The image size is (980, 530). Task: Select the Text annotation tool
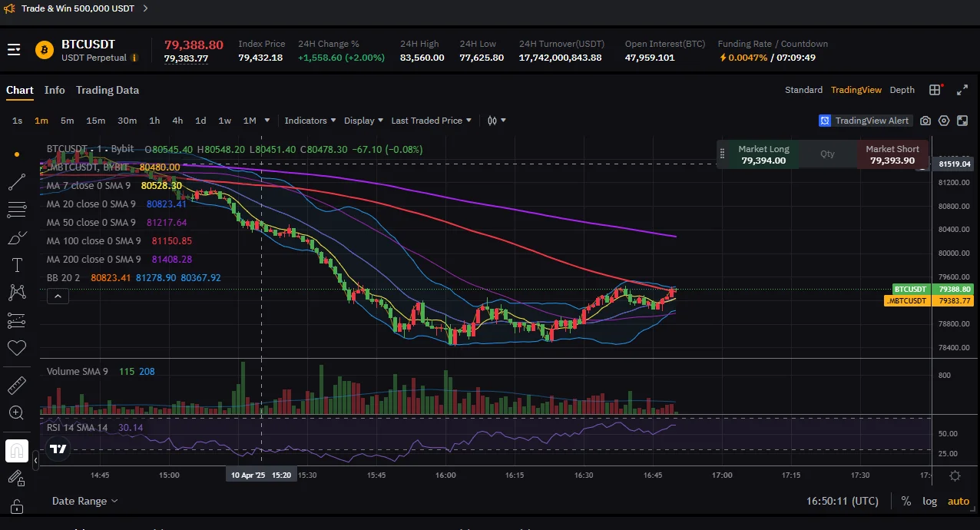[17, 265]
